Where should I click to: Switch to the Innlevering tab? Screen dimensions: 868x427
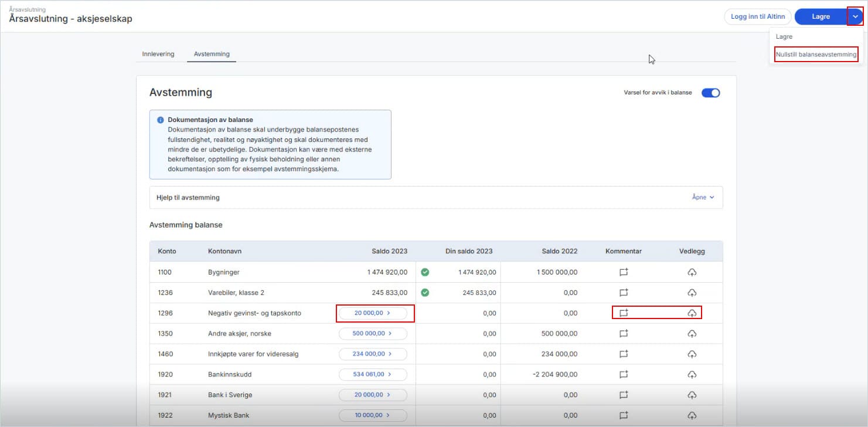(x=158, y=54)
